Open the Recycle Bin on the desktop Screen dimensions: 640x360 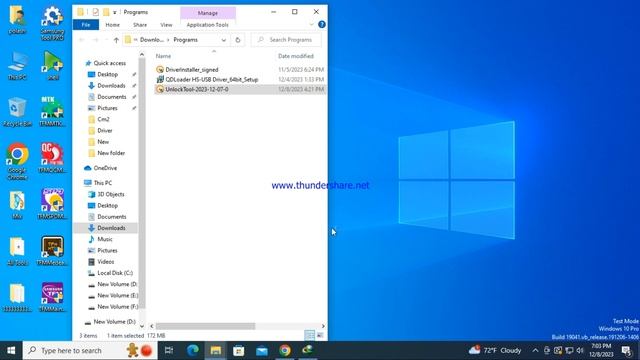tap(17, 112)
